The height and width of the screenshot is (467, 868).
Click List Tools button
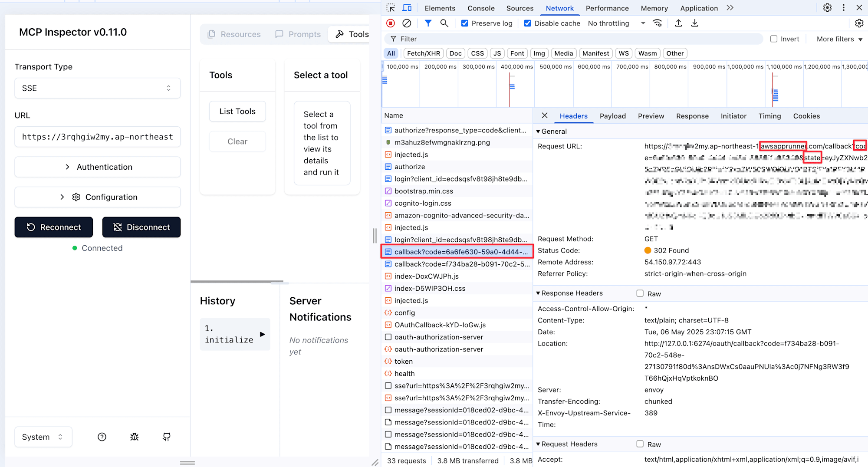[x=237, y=112]
